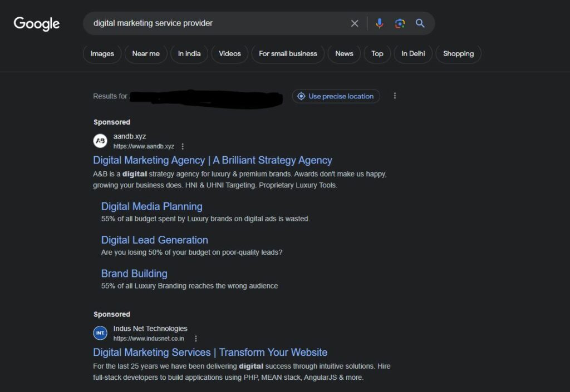The image size is (570, 392).
Task: Click the https://www.aandb.xyz URL text
Action: [x=144, y=146]
